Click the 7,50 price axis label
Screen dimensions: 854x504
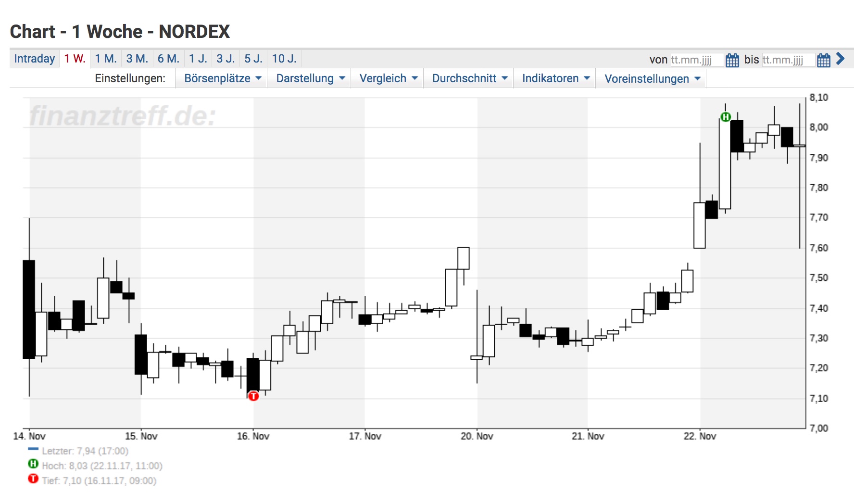click(x=819, y=278)
